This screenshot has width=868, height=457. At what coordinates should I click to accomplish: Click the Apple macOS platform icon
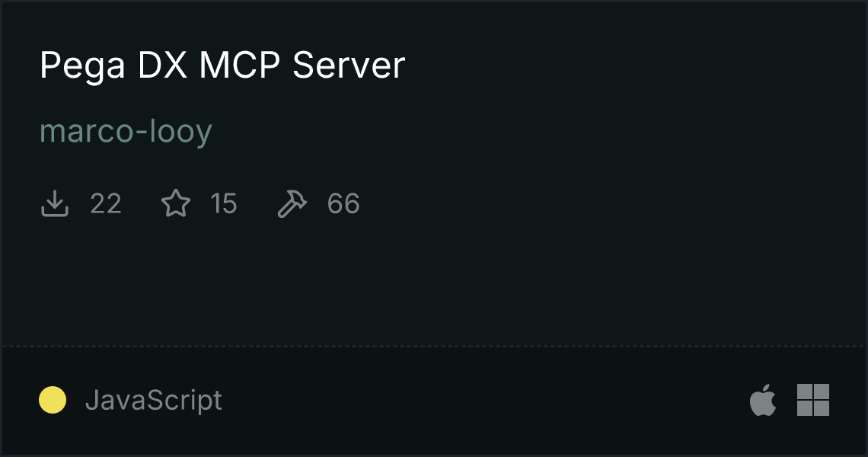point(763,400)
